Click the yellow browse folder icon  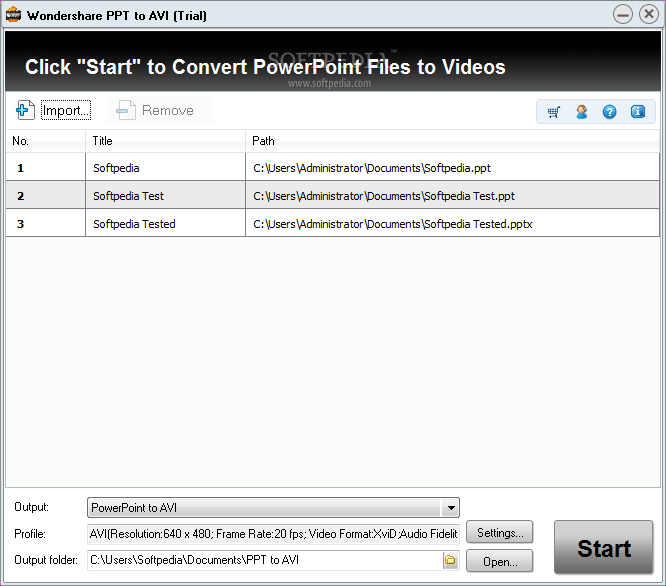tap(450, 561)
